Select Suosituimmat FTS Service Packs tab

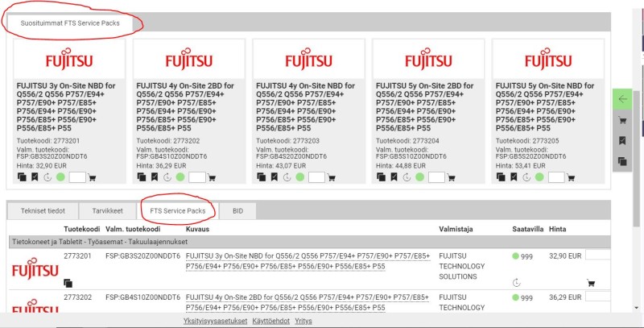pyautogui.click(x=70, y=23)
